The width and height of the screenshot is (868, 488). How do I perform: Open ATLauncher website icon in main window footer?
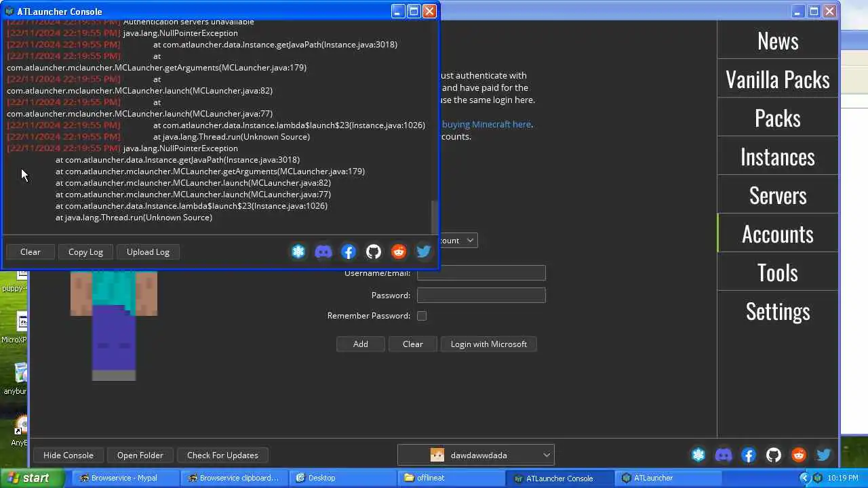tap(698, 455)
